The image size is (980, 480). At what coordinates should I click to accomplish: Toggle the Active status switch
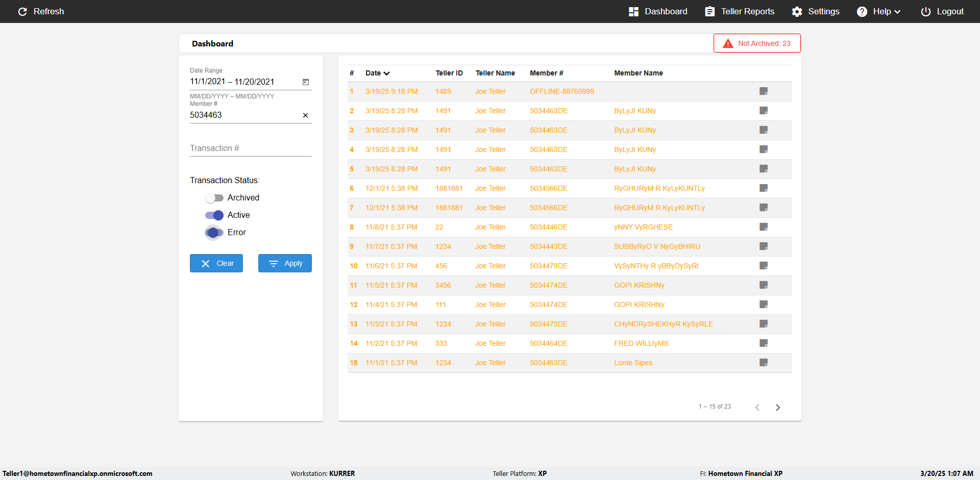pos(214,215)
